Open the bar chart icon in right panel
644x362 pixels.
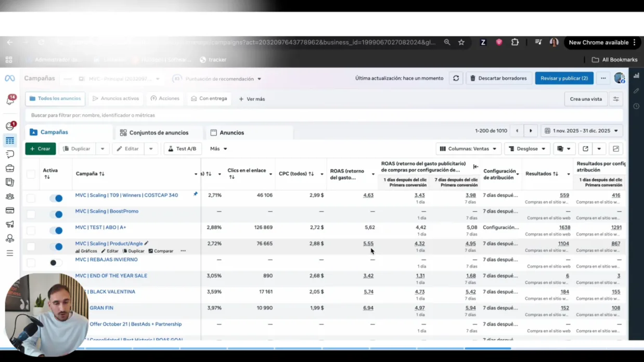pyautogui.click(x=636, y=76)
